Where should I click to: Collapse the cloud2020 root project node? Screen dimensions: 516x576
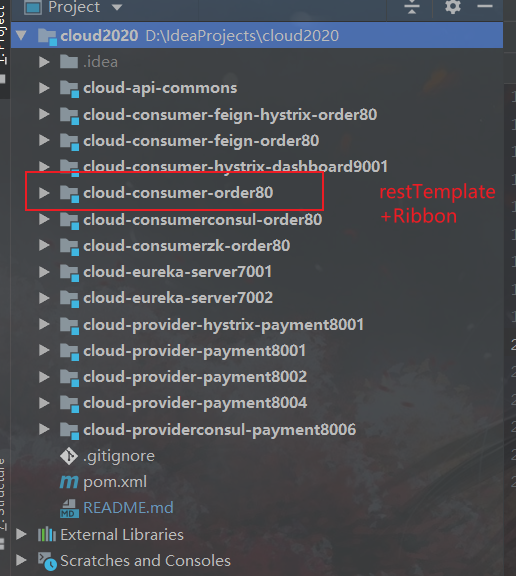tap(21, 35)
